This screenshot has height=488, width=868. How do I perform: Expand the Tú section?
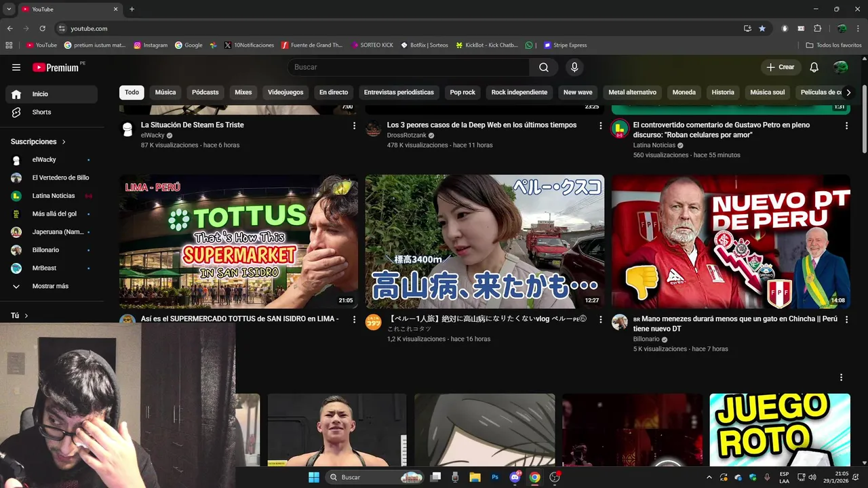(x=20, y=316)
